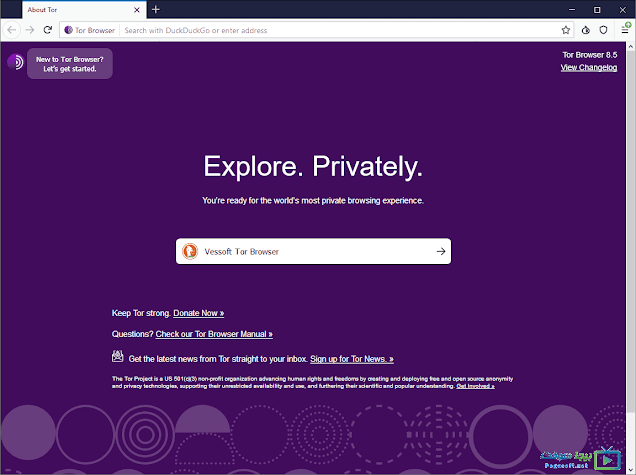
Task: Open the hamburger application menu
Action: 625,30
